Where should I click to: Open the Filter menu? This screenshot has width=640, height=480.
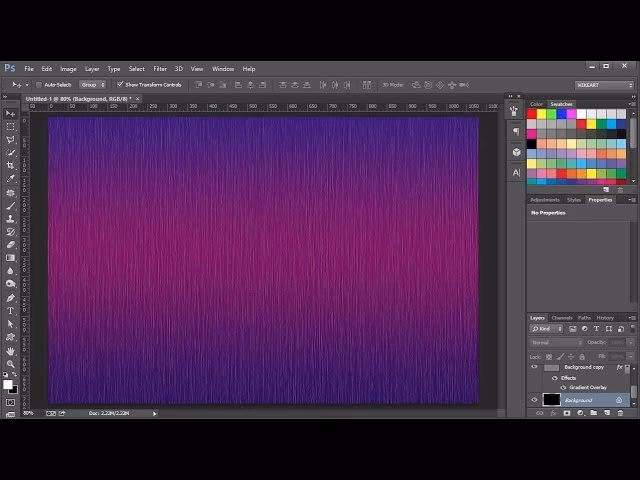[160, 69]
